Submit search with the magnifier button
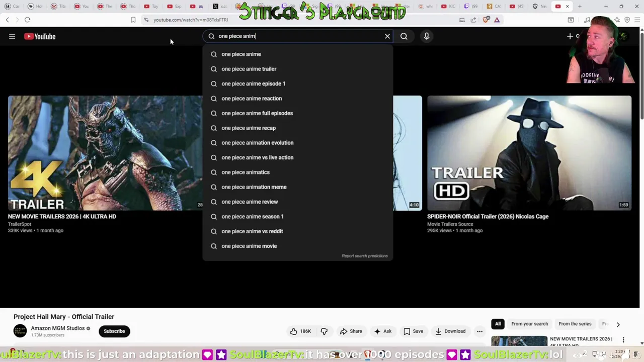 click(404, 36)
